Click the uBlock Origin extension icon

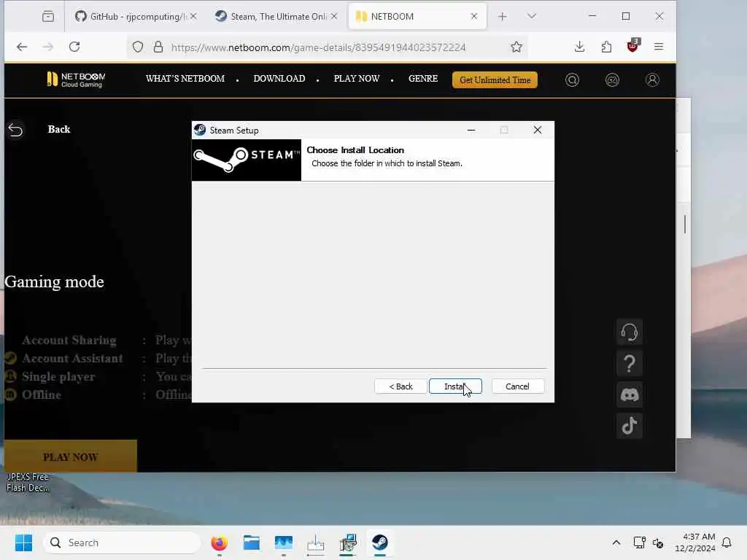[x=633, y=46]
